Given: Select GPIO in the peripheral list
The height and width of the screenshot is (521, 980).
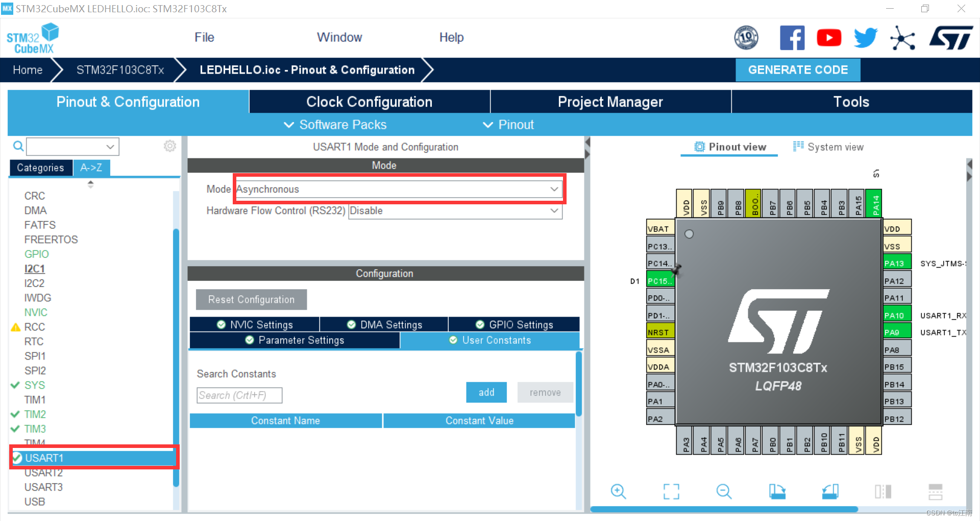Looking at the screenshot, I should click(37, 254).
